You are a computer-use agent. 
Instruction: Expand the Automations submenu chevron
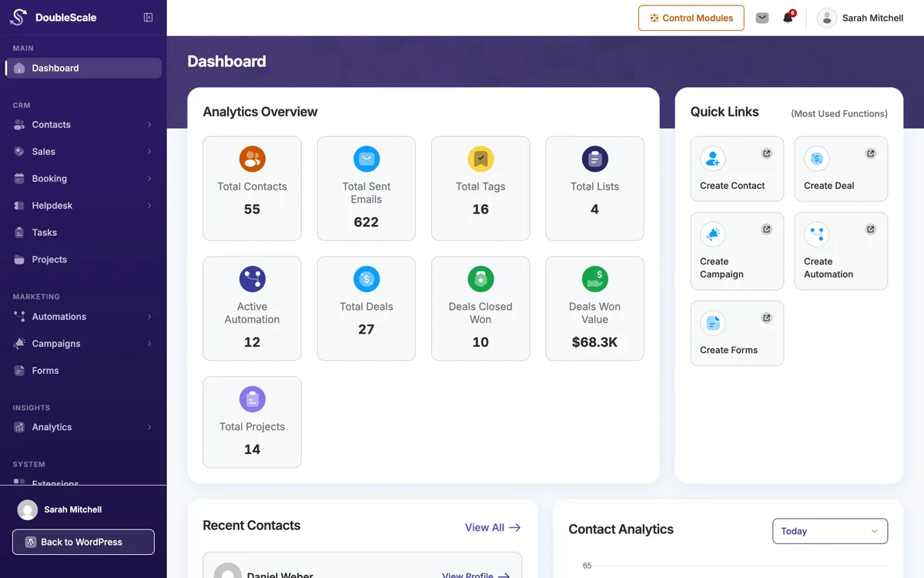pyautogui.click(x=149, y=317)
